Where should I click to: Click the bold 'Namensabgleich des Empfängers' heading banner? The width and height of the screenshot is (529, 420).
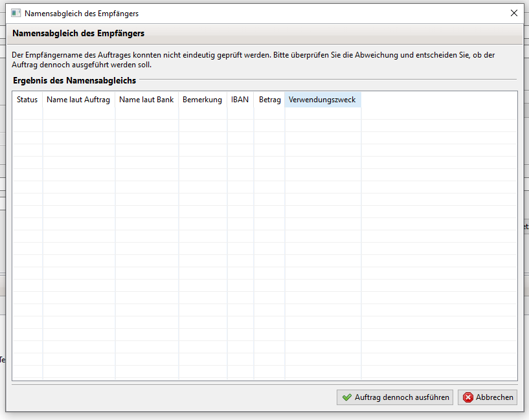tap(78, 33)
